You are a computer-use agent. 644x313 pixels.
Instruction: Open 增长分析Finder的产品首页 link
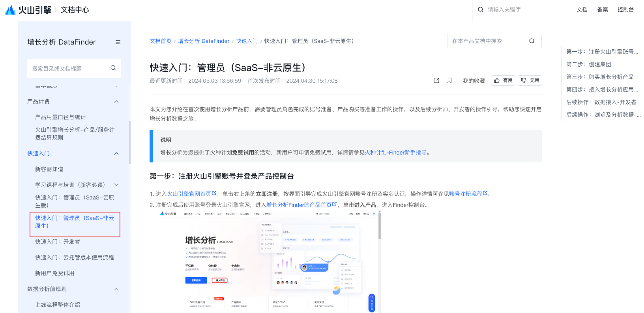[299, 205]
